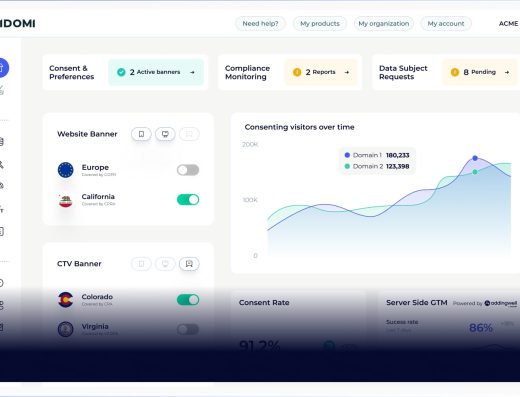Viewport: 520px width, 397px height.
Task: Click the California flag icon
Action: point(65,201)
